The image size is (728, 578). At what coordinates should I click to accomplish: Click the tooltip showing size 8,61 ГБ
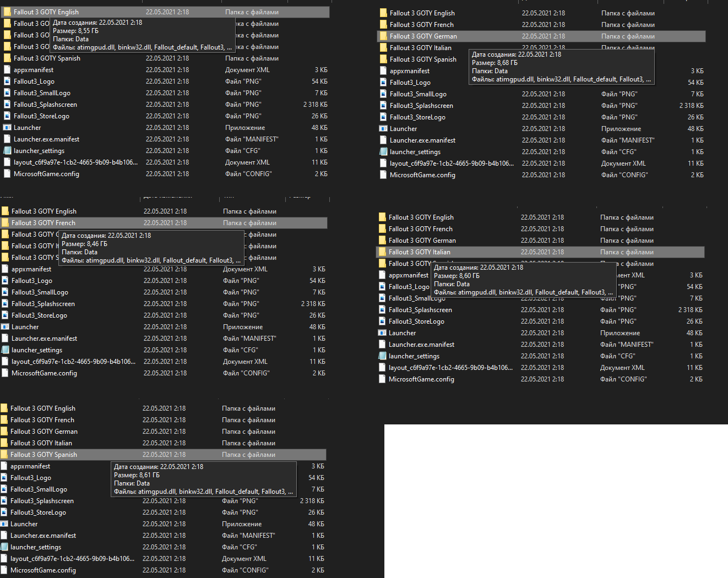(204, 479)
